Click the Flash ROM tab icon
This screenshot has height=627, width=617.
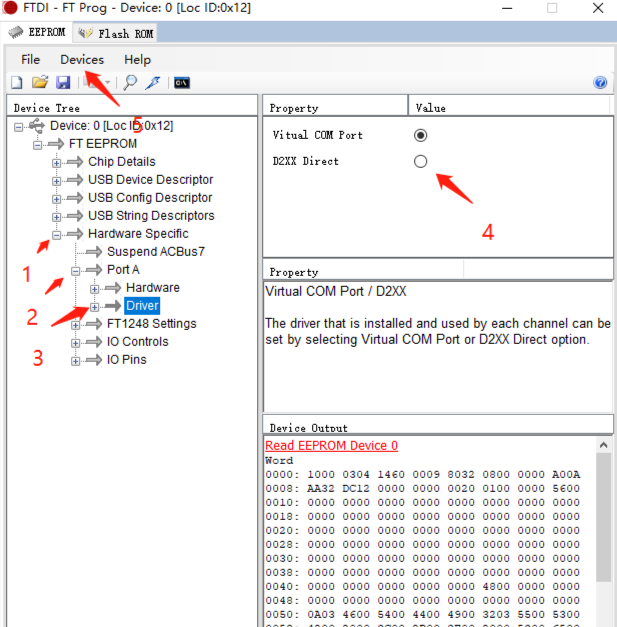[x=86, y=33]
